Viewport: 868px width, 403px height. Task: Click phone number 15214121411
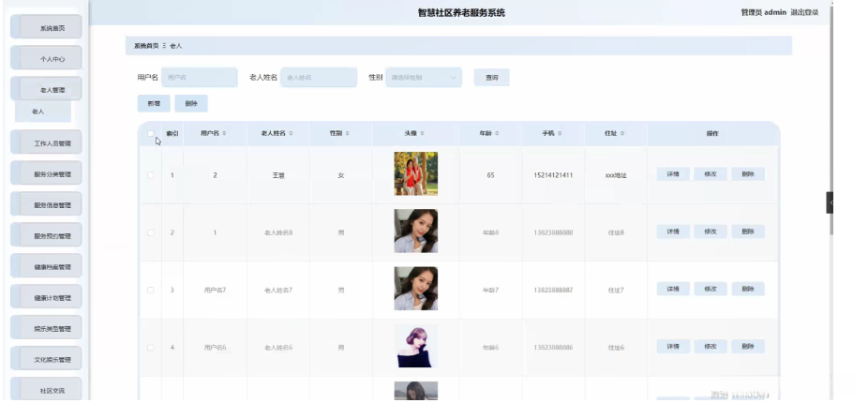point(553,175)
